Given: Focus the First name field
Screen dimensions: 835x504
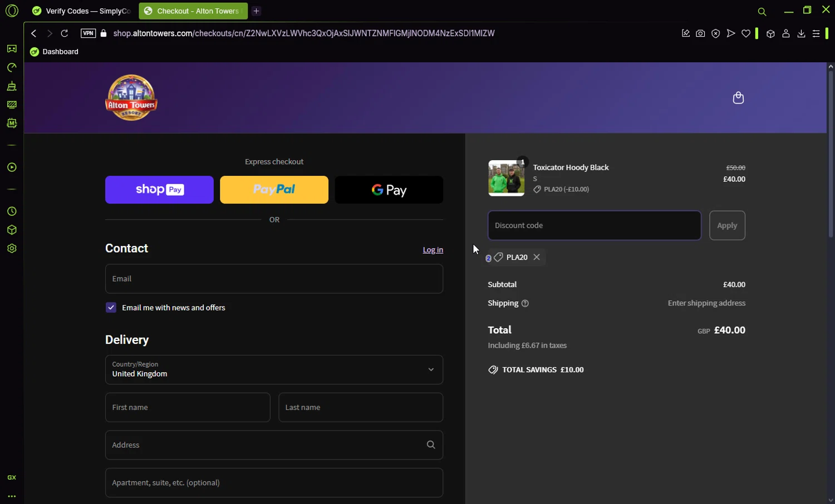Looking at the screenshot, I should [188, 407].
